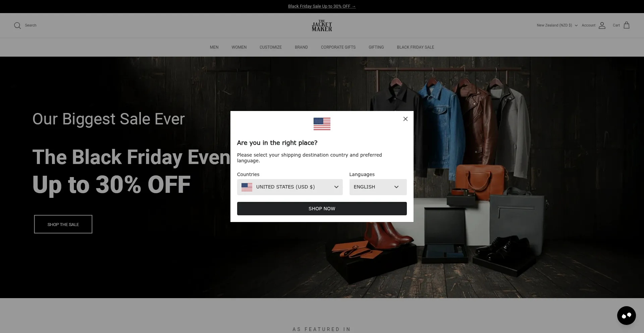644x333 pixels.
Task: Close the location popup with X
Action: coord(406,119)
